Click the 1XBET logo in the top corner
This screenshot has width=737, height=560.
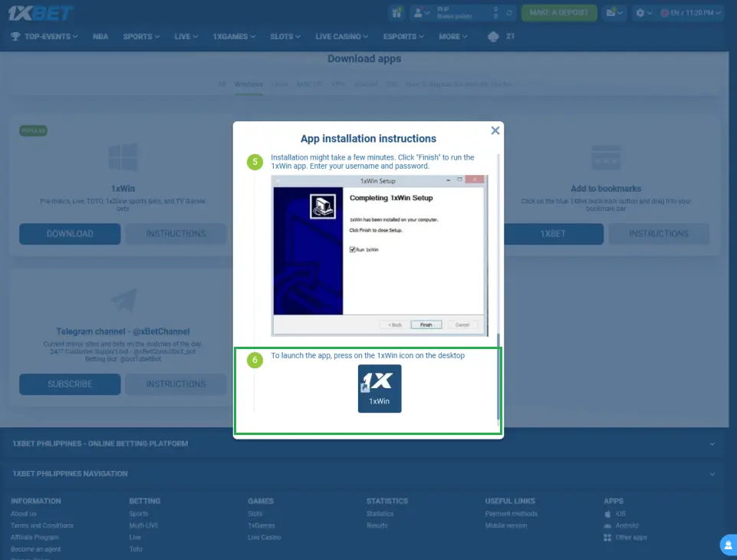pos(37,12)
